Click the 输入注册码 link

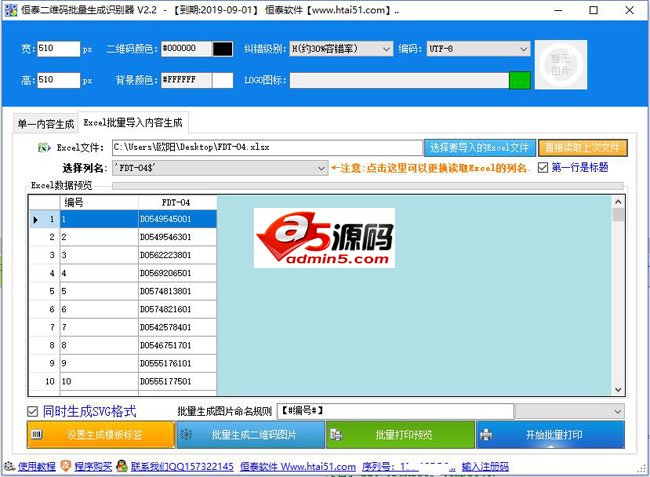coord(485,467)
